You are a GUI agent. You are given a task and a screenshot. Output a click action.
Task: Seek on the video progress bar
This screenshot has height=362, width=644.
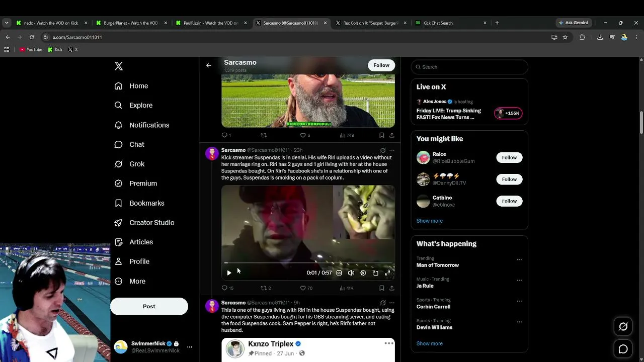[308, 263]
